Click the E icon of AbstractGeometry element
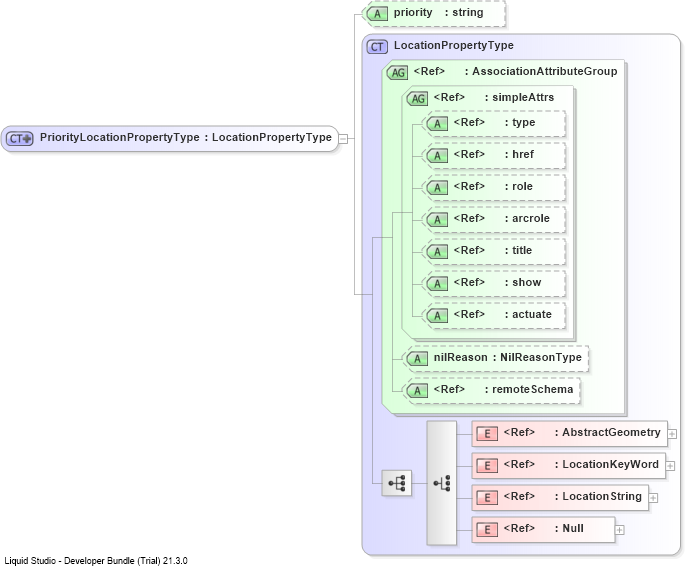The image size is (685, 566). (487, 434)
